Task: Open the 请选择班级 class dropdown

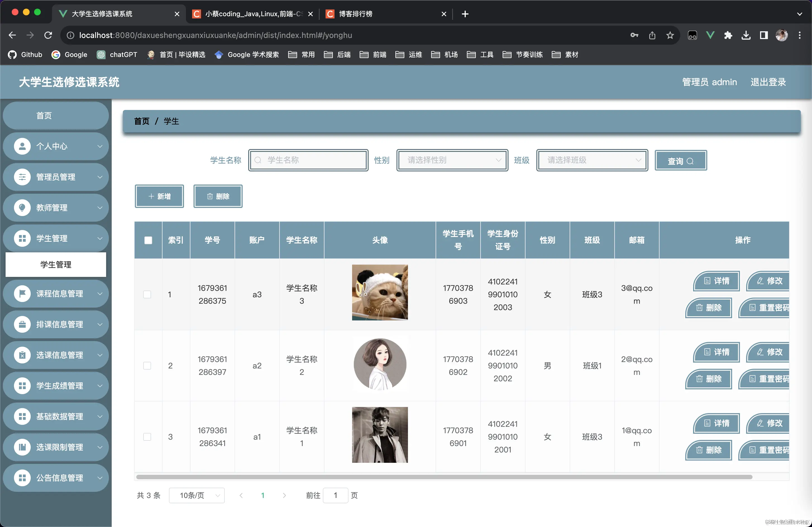Action: click(592, 160)
